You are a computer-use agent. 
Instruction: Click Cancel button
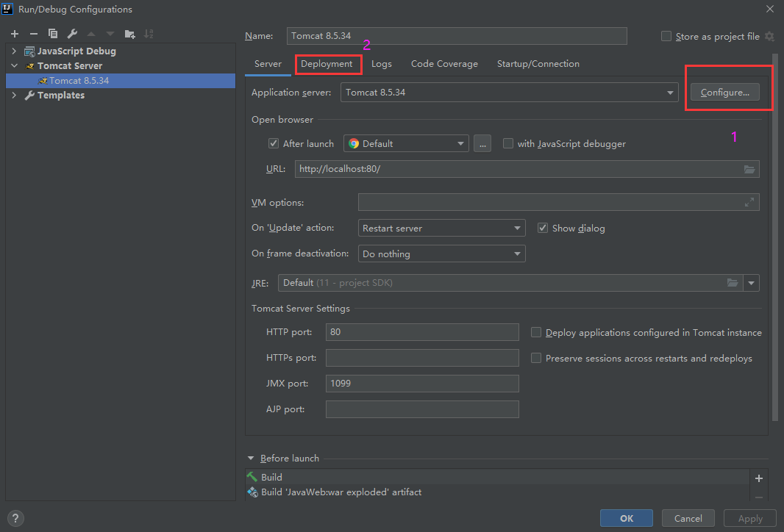(x=688, y=519)
